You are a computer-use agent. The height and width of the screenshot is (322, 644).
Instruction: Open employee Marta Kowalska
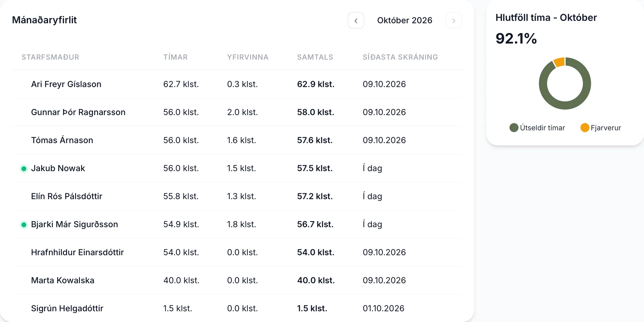pyautogui.click(x=63, y=280)
